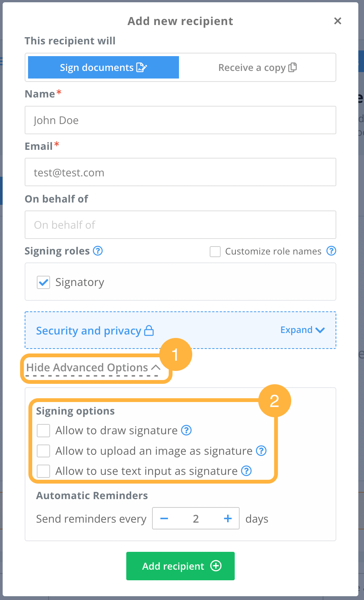Switch to Receive a copy tab
364x600 pixels.
(257, 68)
